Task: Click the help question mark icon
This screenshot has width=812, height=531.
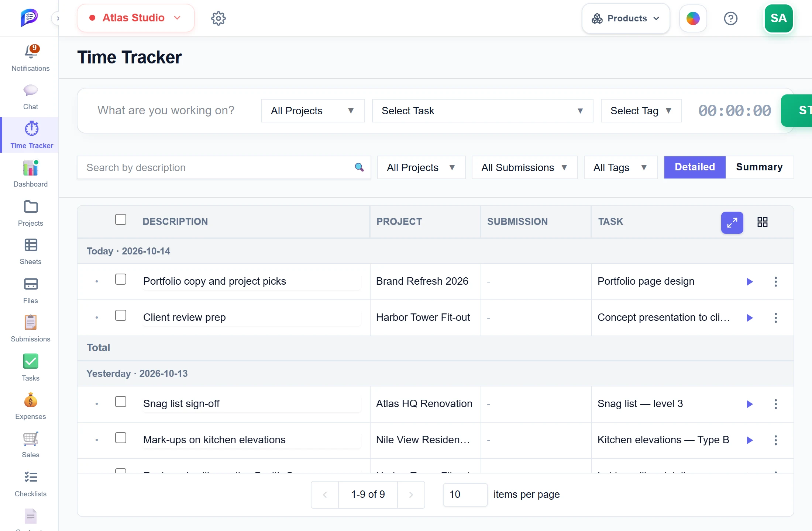Action: tap(730, 18)
